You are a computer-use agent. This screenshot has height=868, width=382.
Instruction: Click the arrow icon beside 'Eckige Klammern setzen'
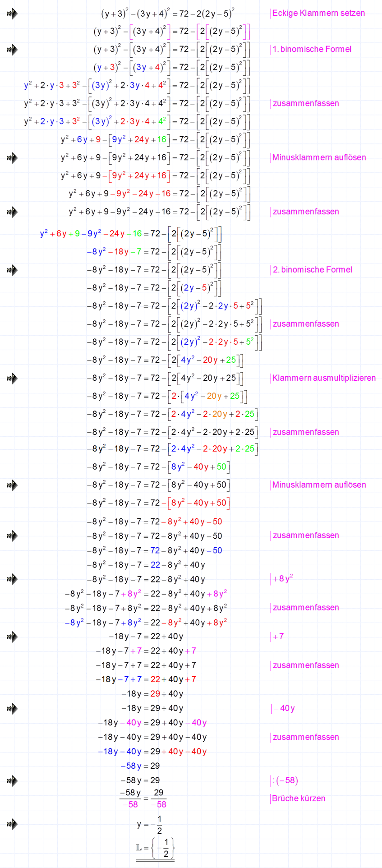click(x=12, y=14)
